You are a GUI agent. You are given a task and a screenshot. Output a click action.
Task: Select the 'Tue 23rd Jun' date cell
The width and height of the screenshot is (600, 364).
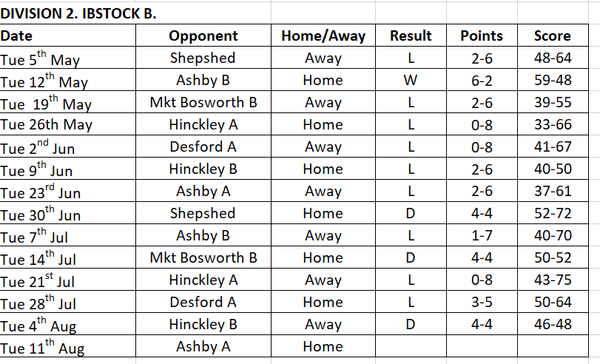tap(68, 191)
